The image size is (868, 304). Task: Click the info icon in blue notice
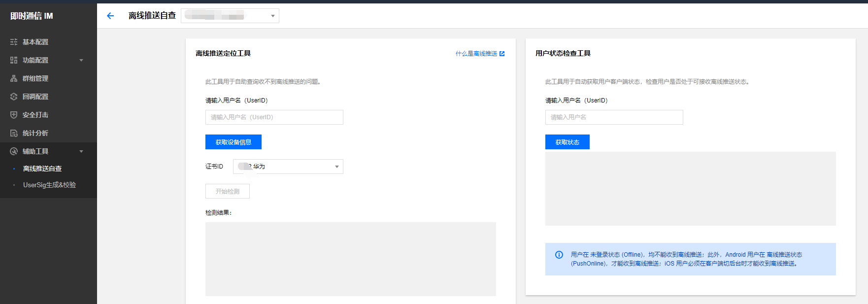point(559,255)
